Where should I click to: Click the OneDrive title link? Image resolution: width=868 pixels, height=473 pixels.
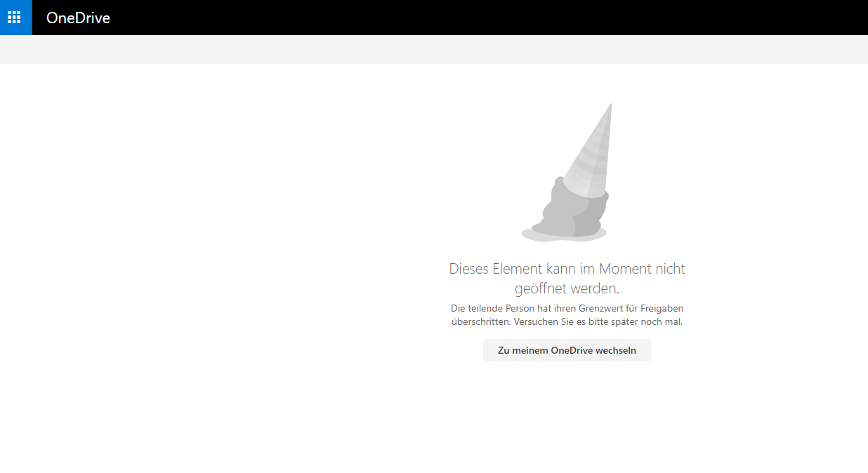click(x=78, y=18)
